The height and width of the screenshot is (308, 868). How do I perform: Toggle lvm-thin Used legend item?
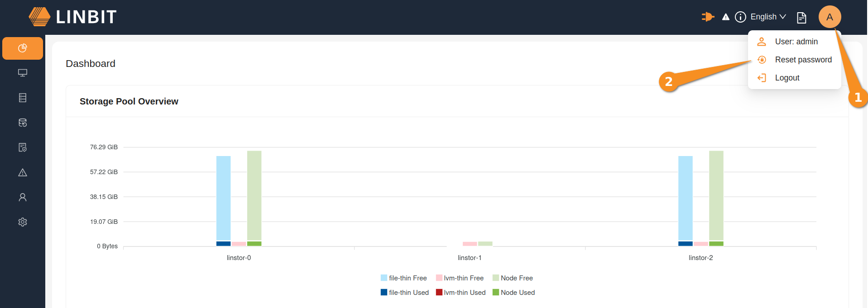pyautogui.click(x=460, y=293)
